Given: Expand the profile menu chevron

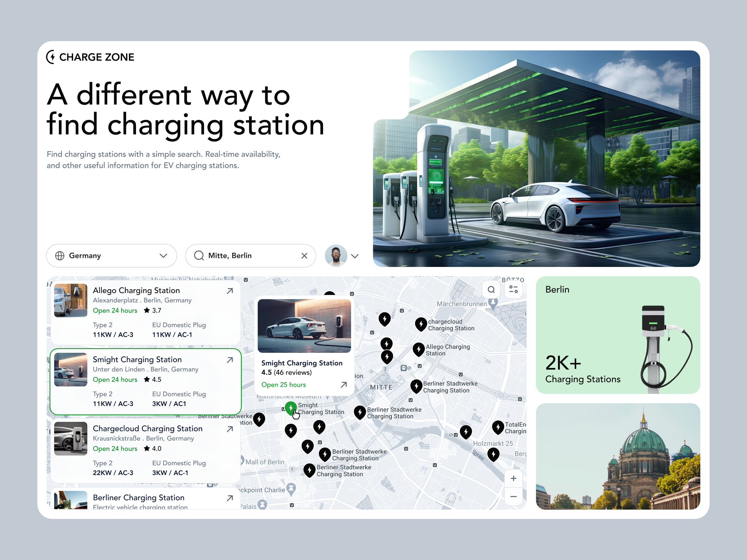Looking at the screenshot, I should (355, 256).
